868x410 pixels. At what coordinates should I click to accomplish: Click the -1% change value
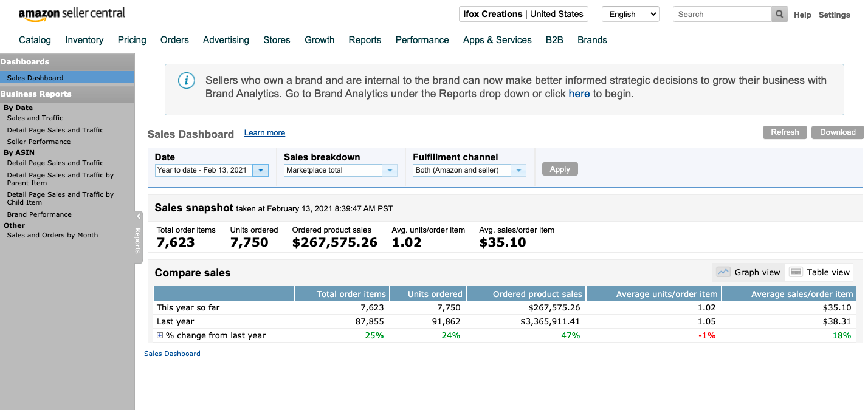point(706,335)
